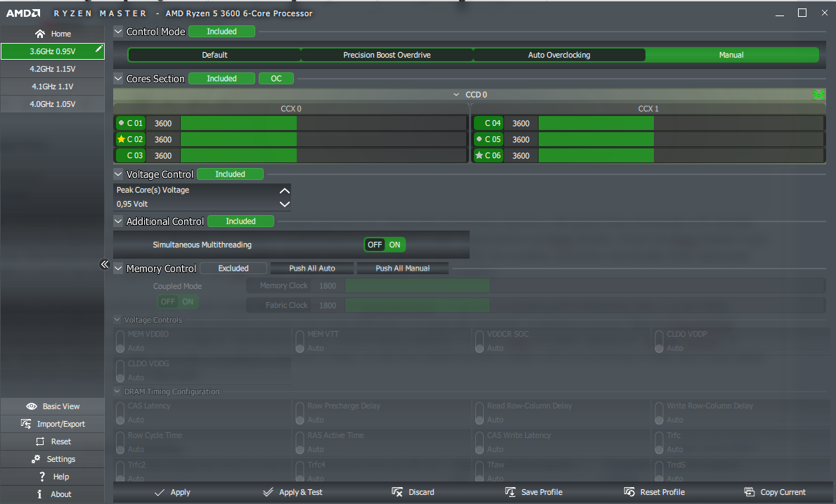Click the dot marker on core C 05
The image size is (836, 504).
[x=479, y=140]
